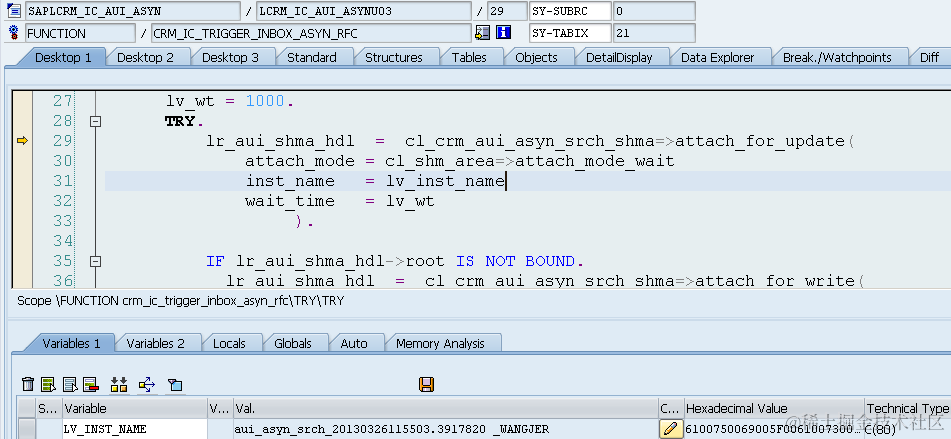Select the Variables 1 tab
This screenshot has width=951, height=439.
click(72, 343)
